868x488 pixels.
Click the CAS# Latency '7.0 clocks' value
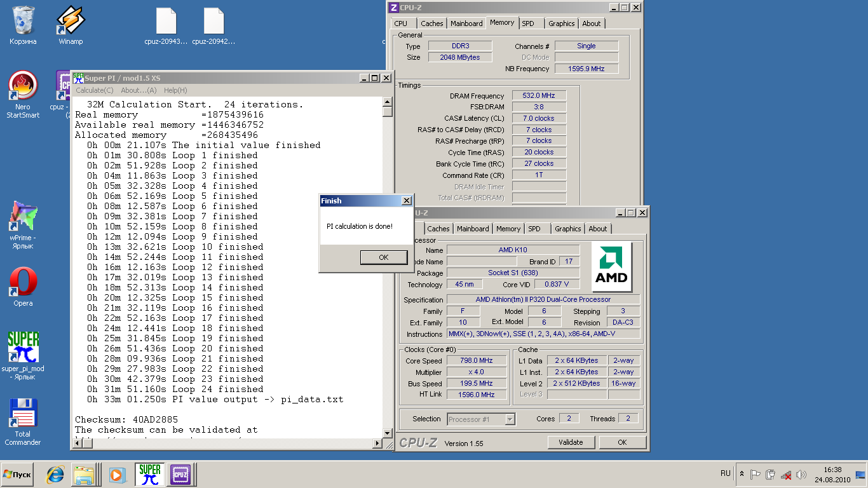(x=539, y=118)
